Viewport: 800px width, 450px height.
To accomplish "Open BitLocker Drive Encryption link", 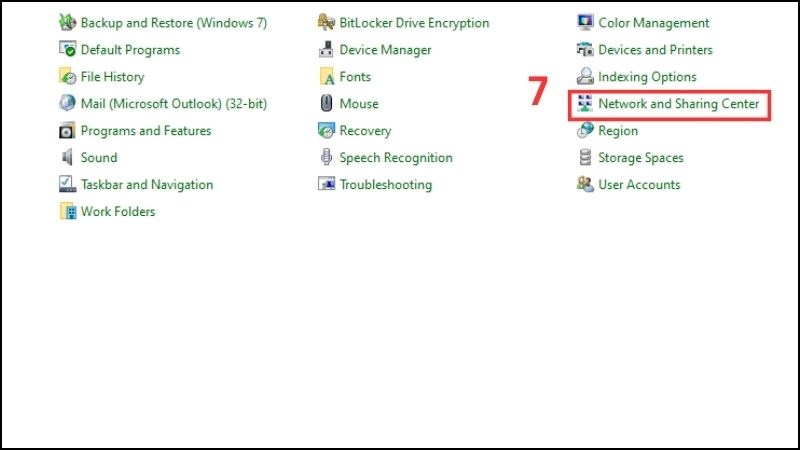I will [414, 23].
